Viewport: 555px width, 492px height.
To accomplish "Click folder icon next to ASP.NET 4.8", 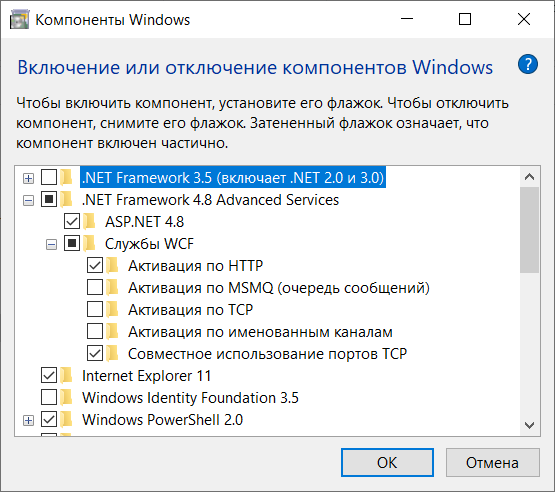I will pyautogui.click(x=90, y=222).
